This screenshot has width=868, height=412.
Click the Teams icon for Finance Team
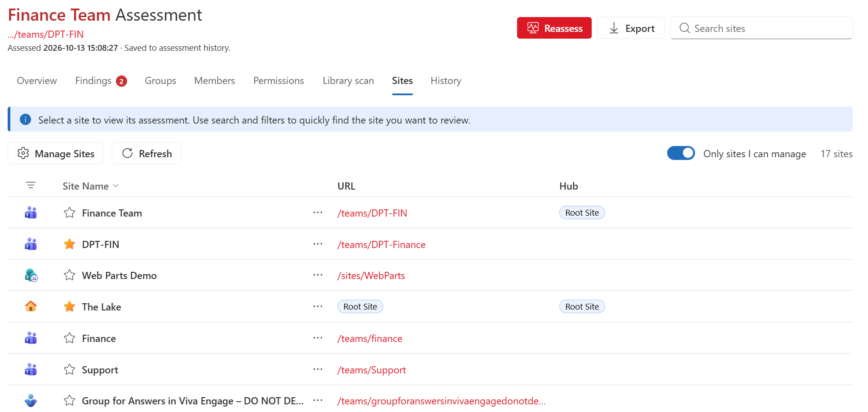click(x=31, y=213)
